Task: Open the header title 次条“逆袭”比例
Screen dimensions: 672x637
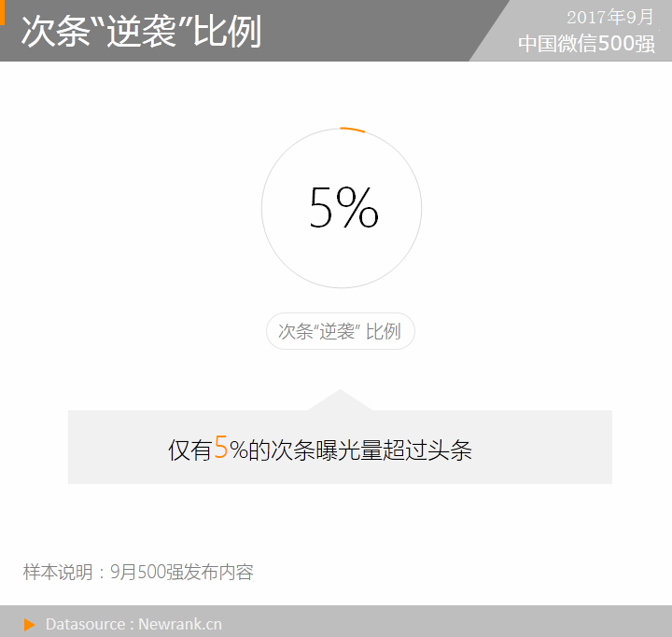Action: tap(141, 32)
